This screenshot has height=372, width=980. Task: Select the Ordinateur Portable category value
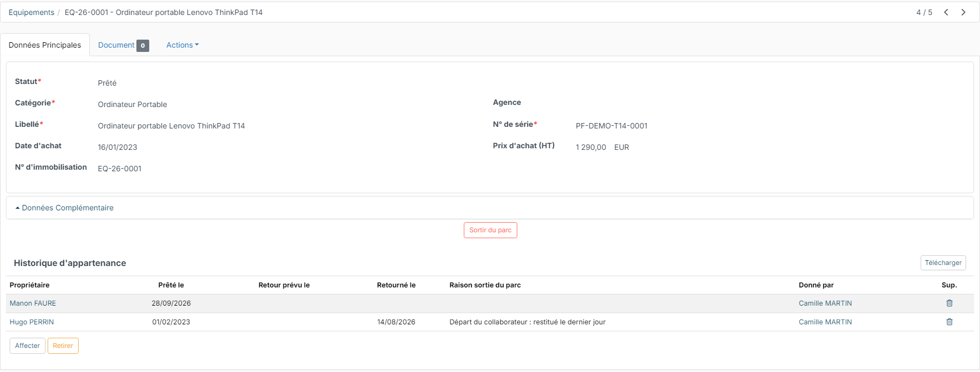132,104
